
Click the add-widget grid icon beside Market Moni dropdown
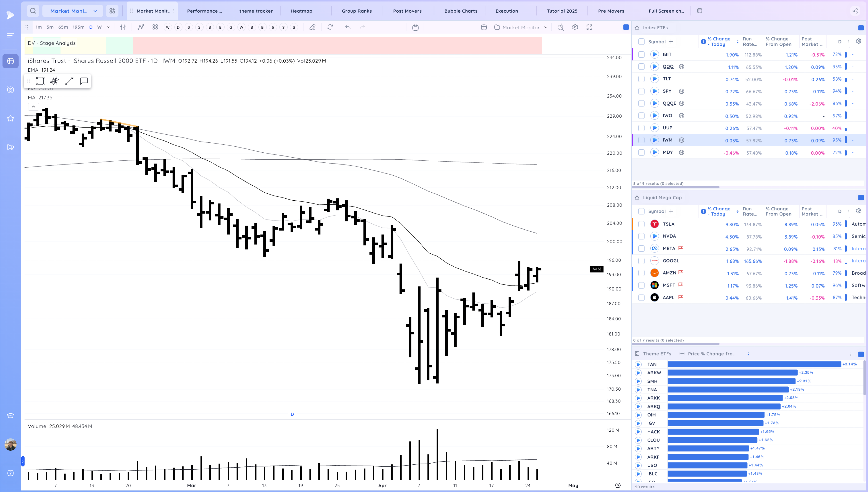(112, 11)
